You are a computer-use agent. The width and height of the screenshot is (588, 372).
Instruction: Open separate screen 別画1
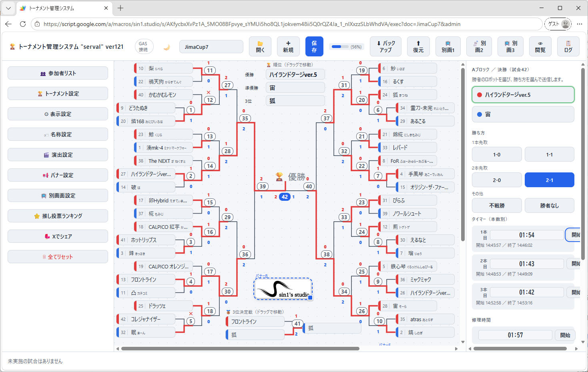(448, 46)
